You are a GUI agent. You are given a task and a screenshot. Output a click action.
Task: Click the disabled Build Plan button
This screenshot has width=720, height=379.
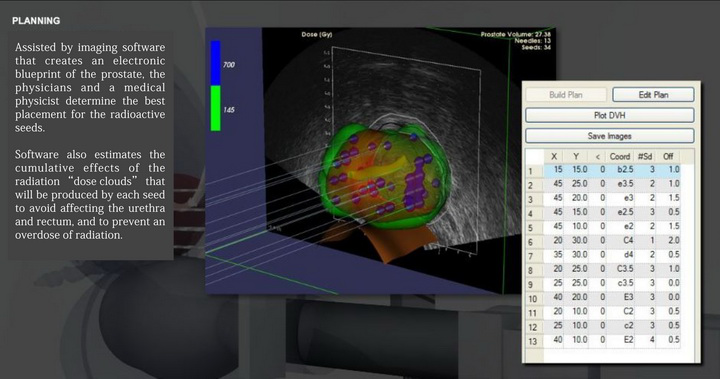[566, 95]
